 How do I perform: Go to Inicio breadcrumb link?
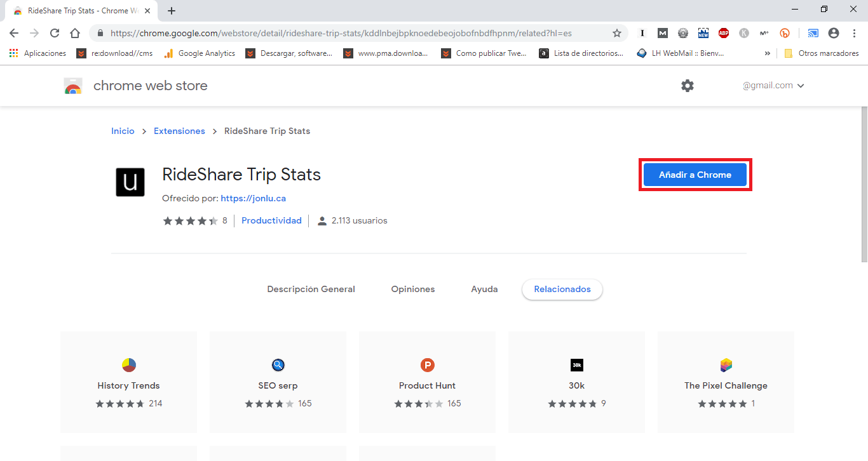pyautogui.click(x=123, y=131)
